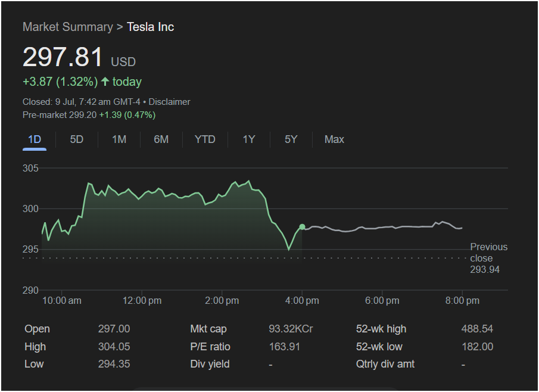View the Max time range
The image size is (539, 392).
tap(334, 139)
